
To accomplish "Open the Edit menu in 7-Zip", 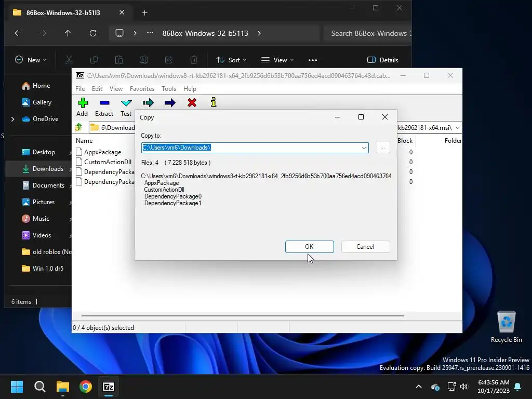I will 97,88.
